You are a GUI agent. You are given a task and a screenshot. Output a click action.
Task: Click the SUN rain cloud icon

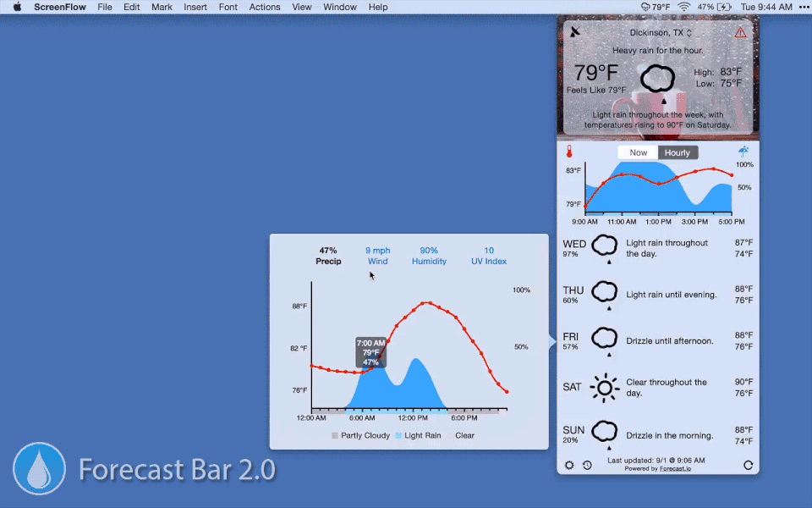pos(604,434)
